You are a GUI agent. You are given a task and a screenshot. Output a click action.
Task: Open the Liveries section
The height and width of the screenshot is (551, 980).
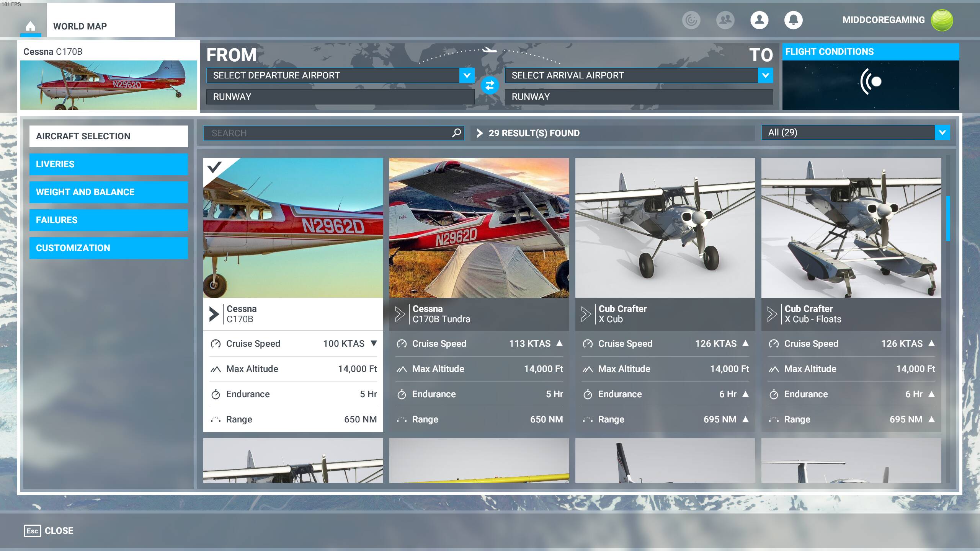pos(109,164)
